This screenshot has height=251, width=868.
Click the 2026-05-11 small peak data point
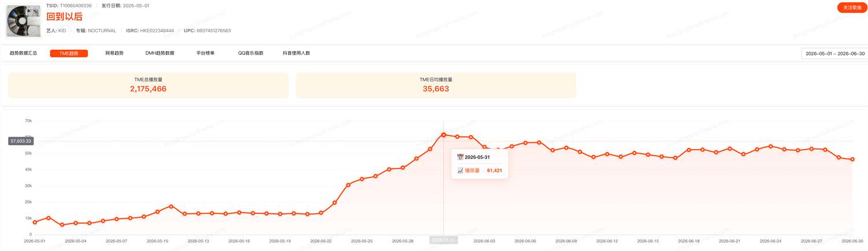171,206
